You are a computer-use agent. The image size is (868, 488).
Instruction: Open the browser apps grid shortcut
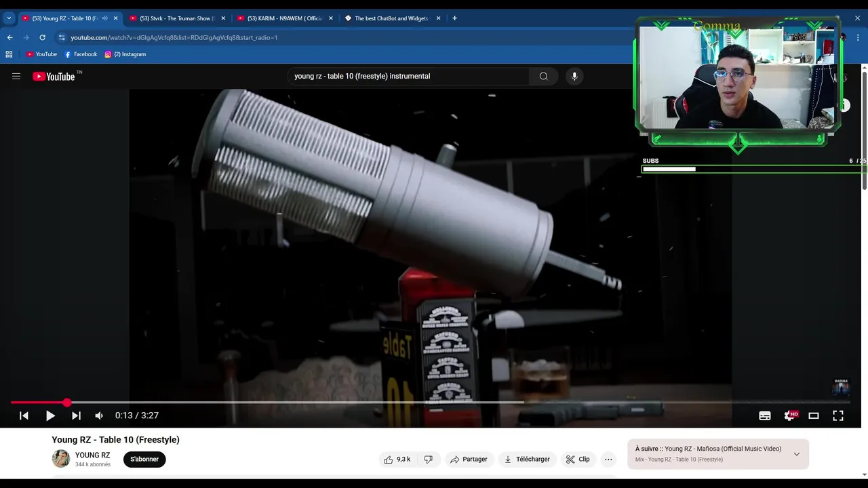[x=9, y=54]
